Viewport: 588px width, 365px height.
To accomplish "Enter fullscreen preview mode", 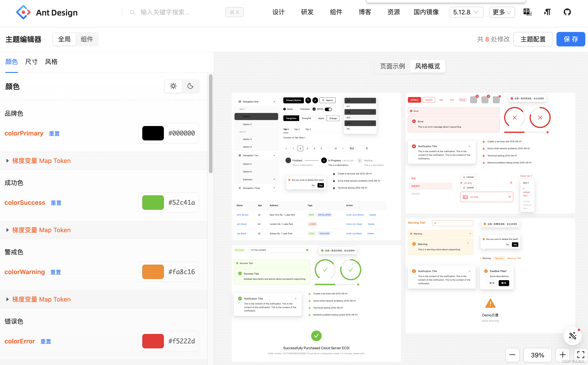I will [x=581, y=355].
